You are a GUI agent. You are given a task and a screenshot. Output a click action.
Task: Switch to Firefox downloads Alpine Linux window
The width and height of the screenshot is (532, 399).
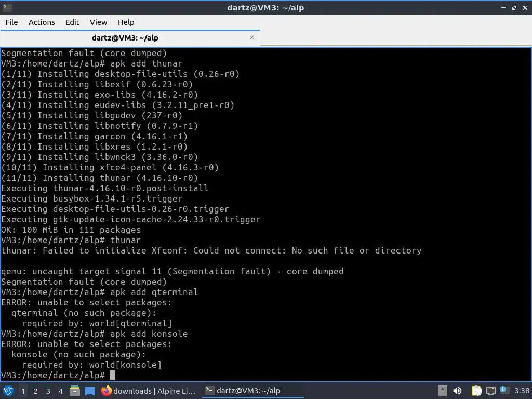pos(149,391)
